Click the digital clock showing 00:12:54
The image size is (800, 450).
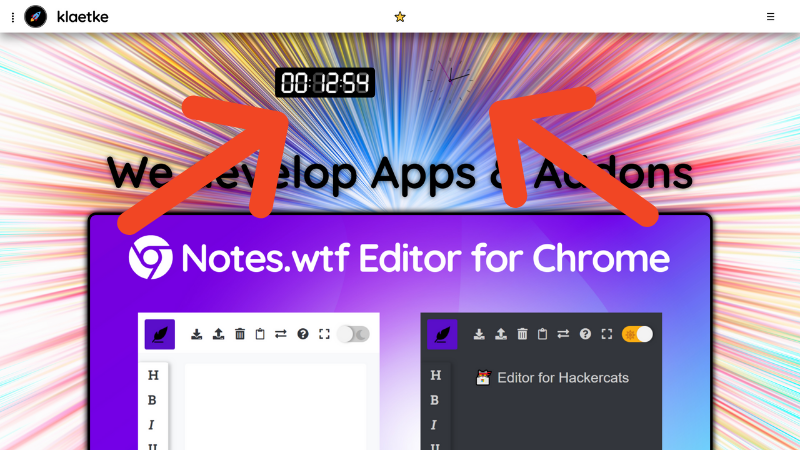(x=325, y=83)
